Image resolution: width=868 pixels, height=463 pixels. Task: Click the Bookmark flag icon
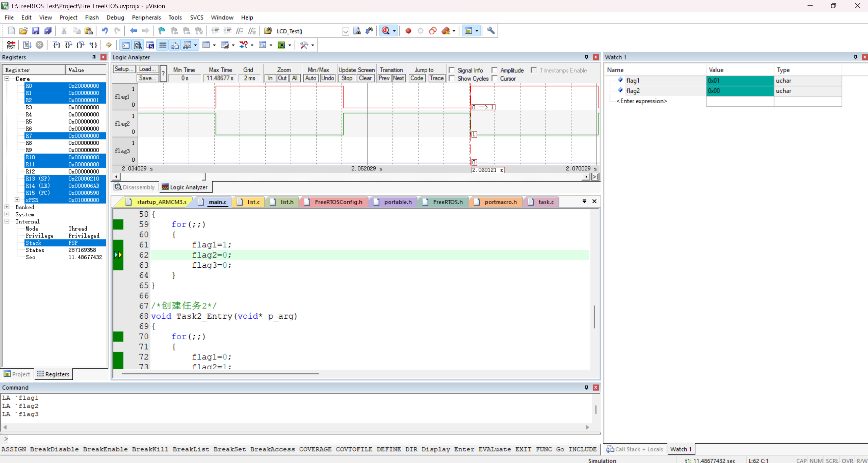pos(162,31)
